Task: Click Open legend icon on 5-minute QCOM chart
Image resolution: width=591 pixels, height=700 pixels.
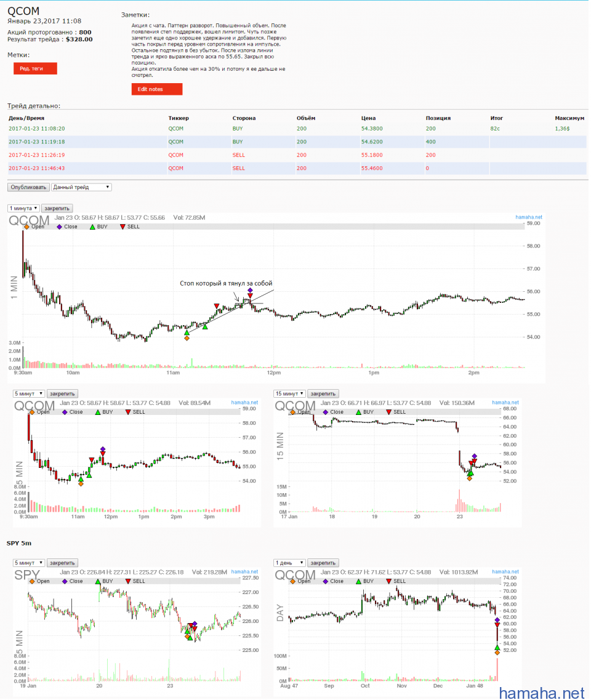Action: point(32,412)
